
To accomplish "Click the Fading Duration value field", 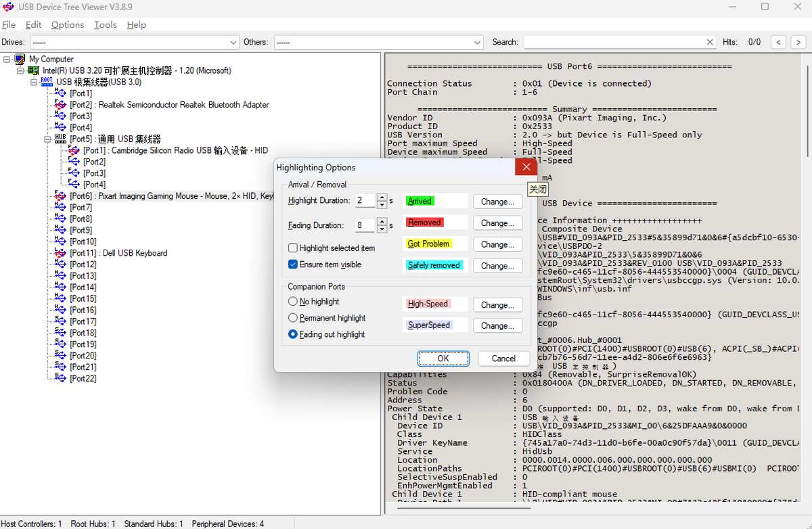I will tap(365, 225).
